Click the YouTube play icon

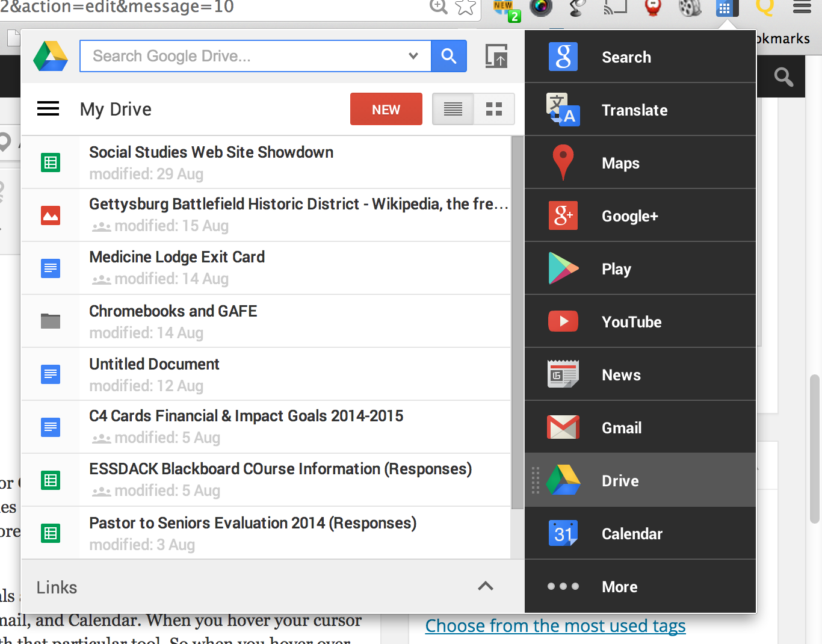(563, 321)
